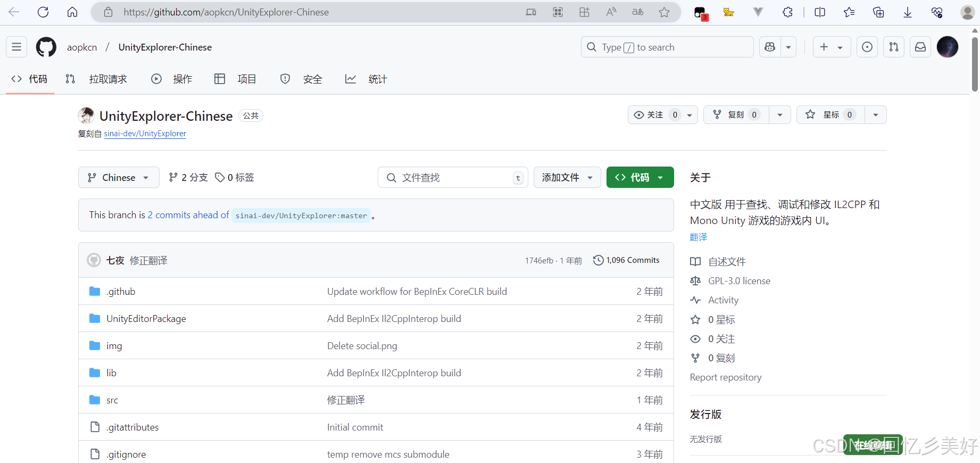This screenshot has height=463, width=980.
Task: Open browser collections icon
Action: (x=878, y=12)
